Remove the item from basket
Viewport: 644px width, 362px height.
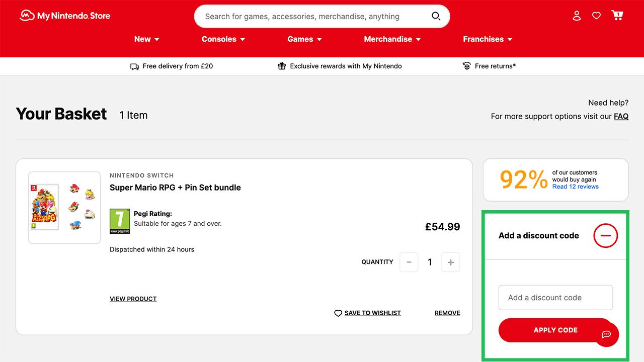pyautogui.click(x=447, y=313)
